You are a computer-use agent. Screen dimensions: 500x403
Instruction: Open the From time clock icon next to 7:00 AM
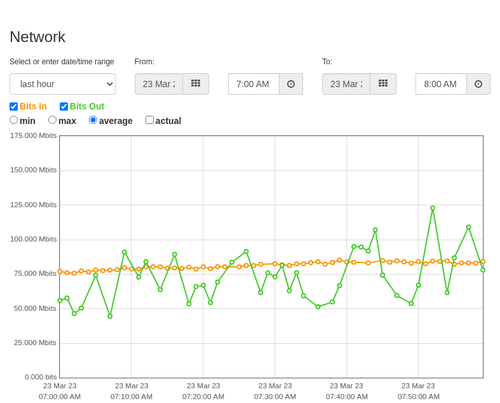[291, 84]
